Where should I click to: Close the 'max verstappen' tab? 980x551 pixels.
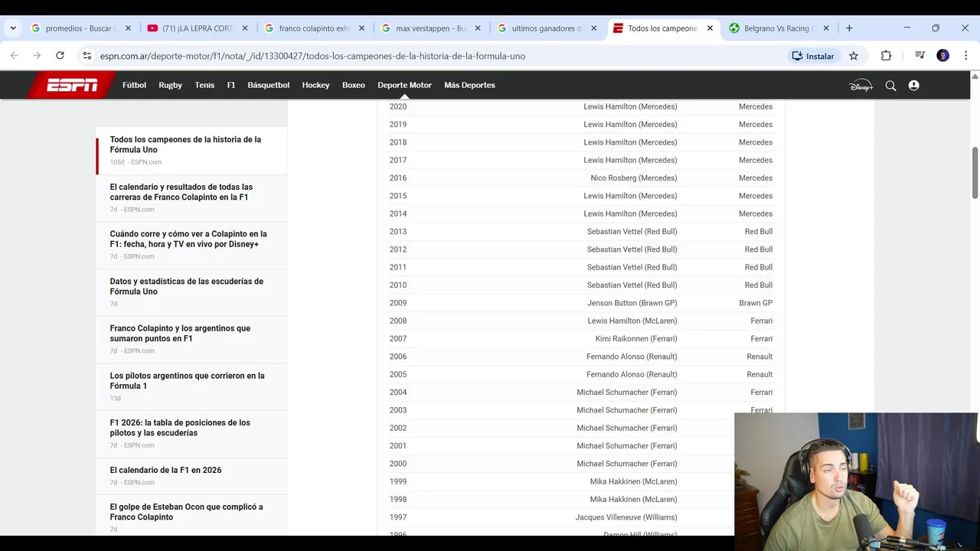point(478,28)
